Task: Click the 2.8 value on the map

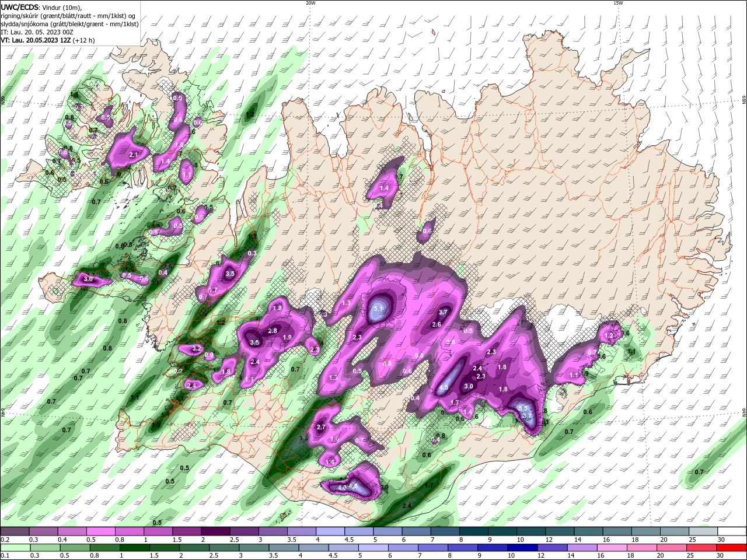Action: tap(273, 331)
